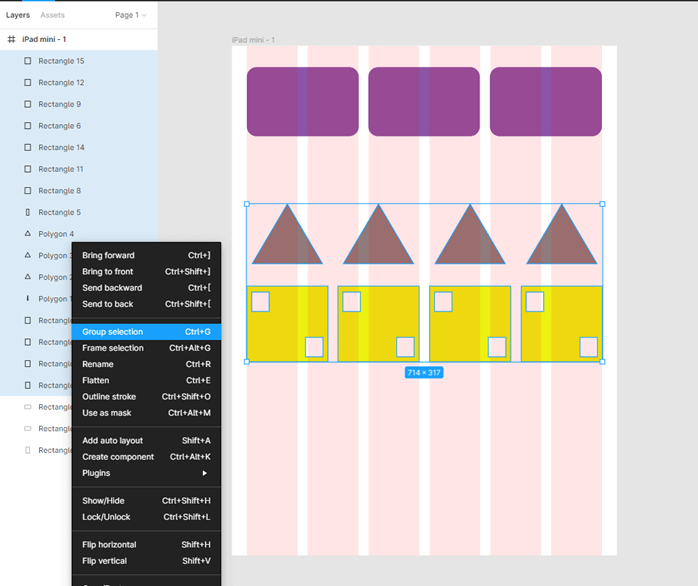Image resolution: width=698 pixels, height=586 pixels.
Task: Click the Rectangle 9 layer shape icon
Action: [27, 104]
